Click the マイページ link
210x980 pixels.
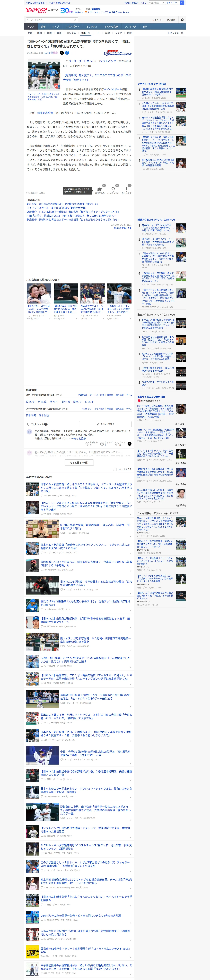[x=157, y=20]
